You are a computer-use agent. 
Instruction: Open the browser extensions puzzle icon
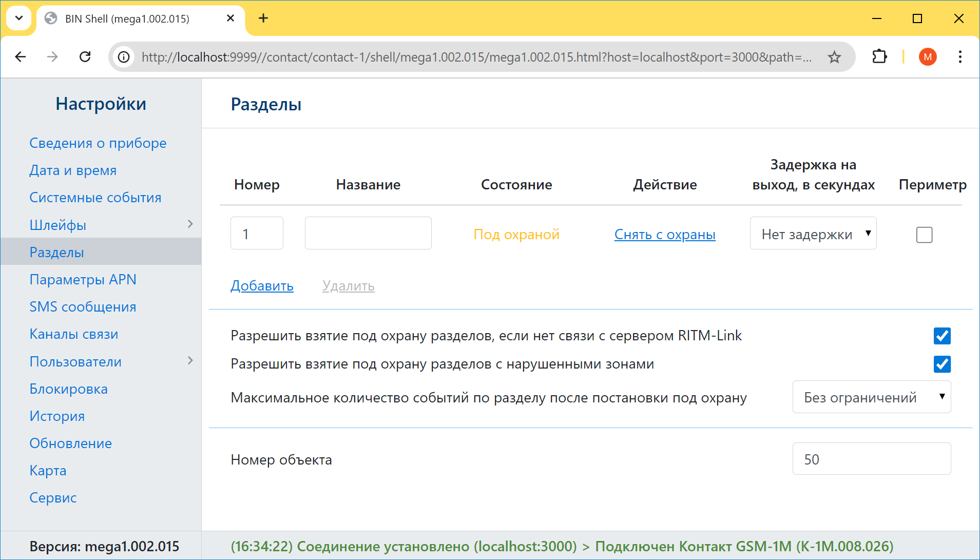coord(879,57)
